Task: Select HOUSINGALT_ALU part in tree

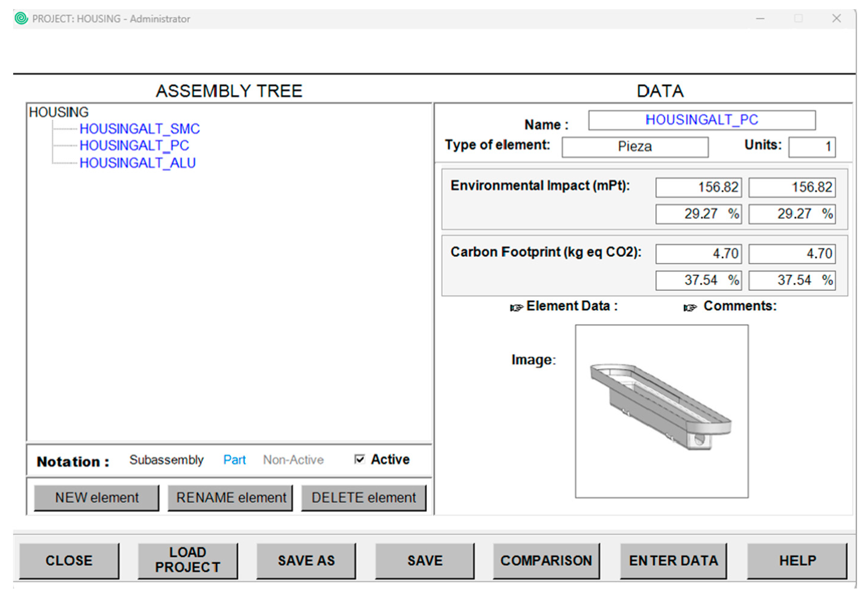Action: click(x=137, y=163)
